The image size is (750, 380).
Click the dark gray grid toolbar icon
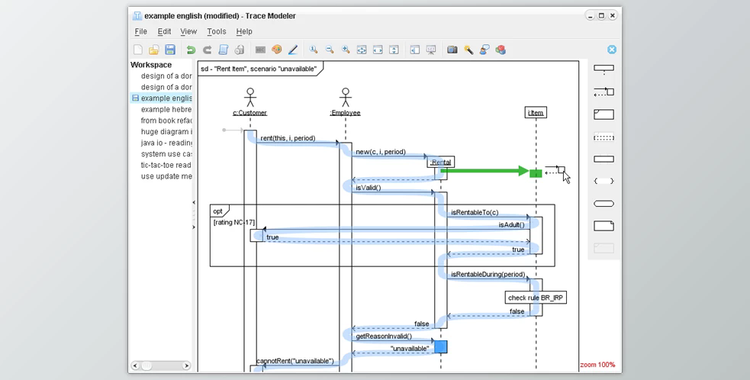tap(260, 50)
